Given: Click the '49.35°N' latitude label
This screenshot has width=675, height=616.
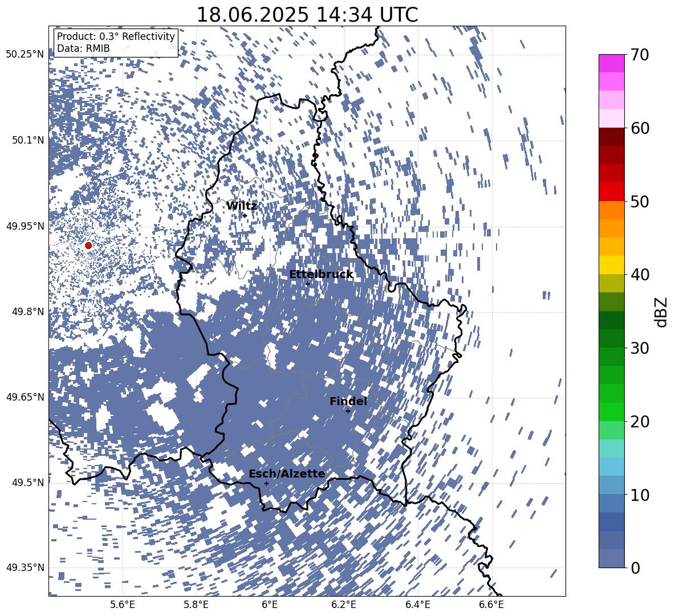Looking at the screenshot, I should point(26,568).
